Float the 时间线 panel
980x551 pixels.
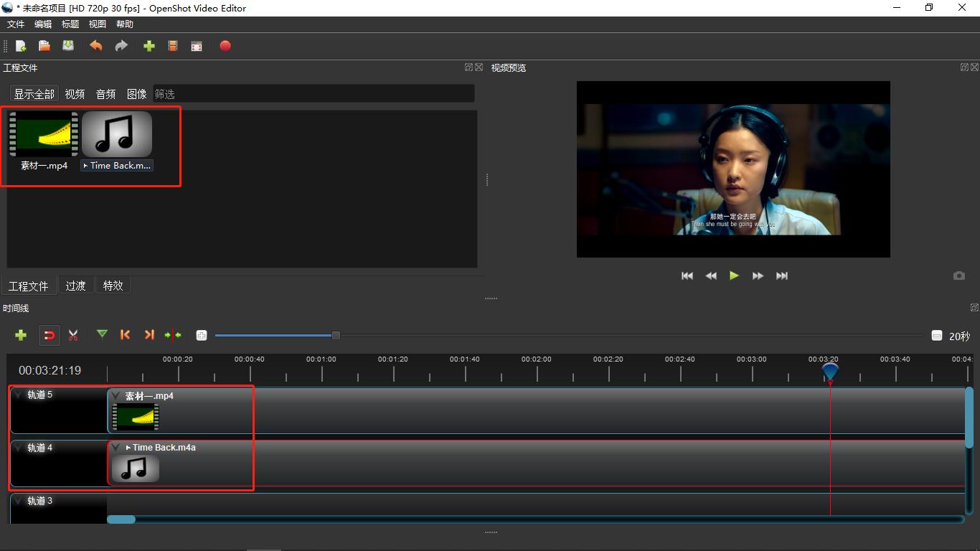click(974, 308)
